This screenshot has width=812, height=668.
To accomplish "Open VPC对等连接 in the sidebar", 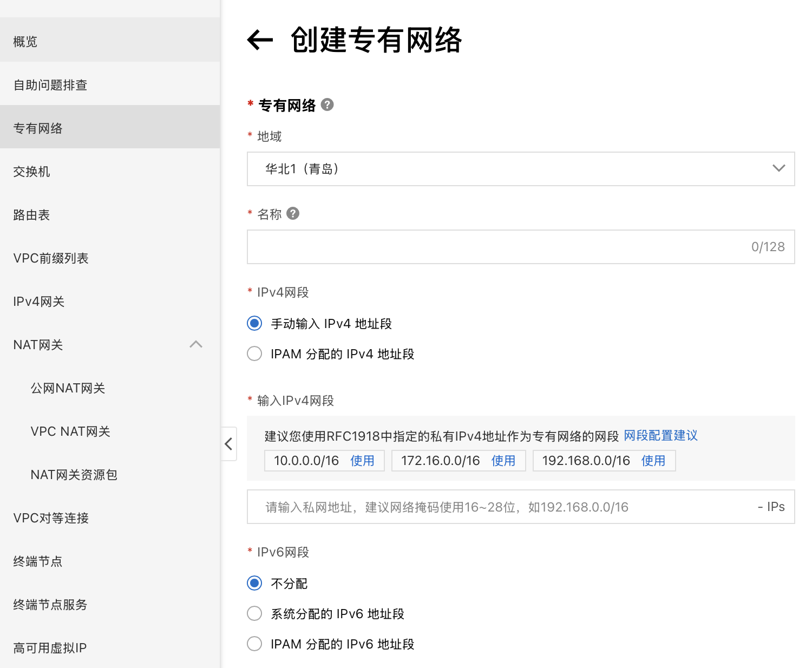I will click(x=50, y=518).
